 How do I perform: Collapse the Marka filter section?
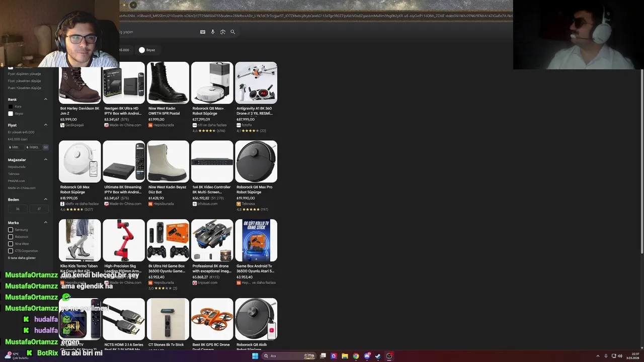(46, 223)
